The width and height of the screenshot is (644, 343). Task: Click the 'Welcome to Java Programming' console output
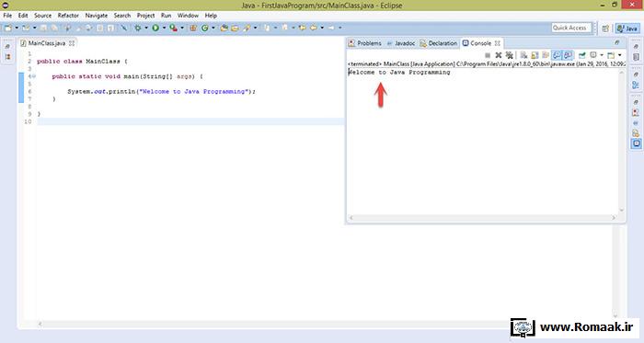399,73
